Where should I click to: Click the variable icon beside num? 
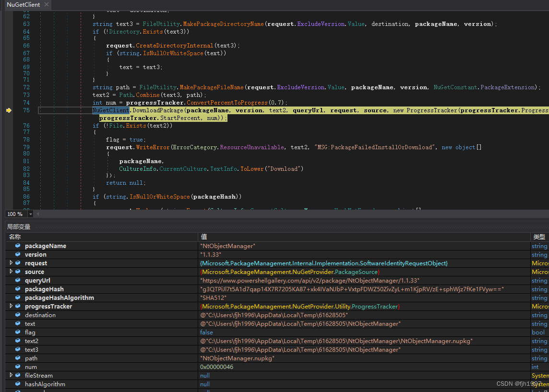[x=18, y=367]
